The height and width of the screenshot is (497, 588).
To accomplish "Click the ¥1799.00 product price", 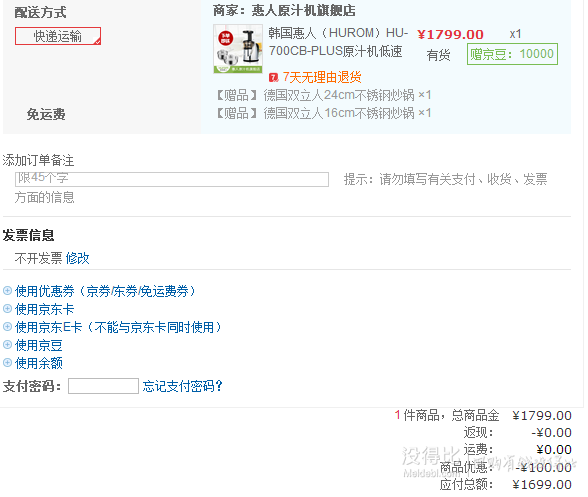I will coord(450,35).
